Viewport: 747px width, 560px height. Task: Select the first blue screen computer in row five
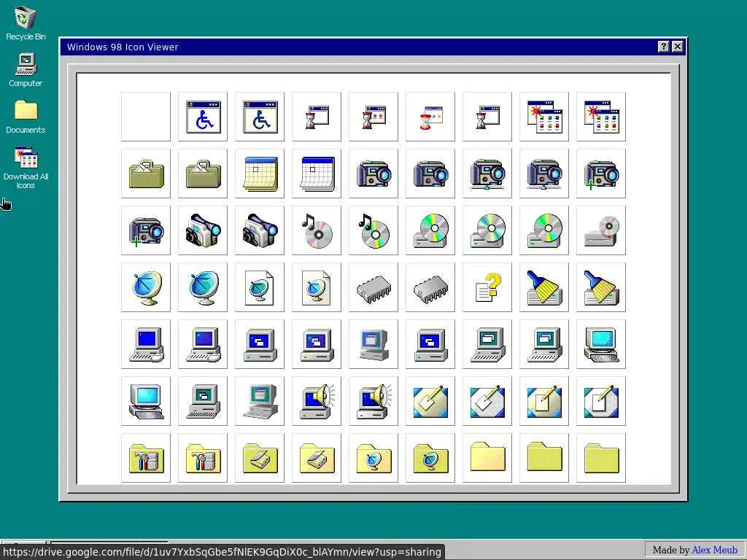[x=146, y=344]
